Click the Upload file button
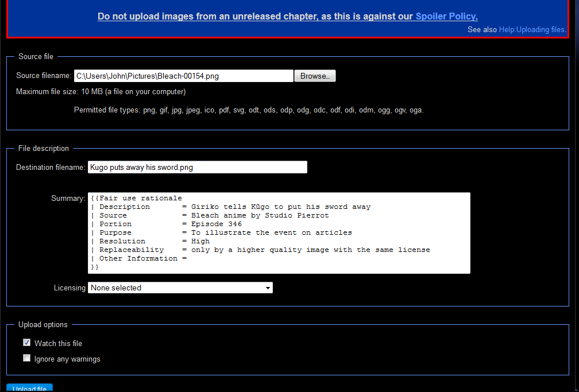The width and height of the screenshot is (579, 392). tap(29, 389)
